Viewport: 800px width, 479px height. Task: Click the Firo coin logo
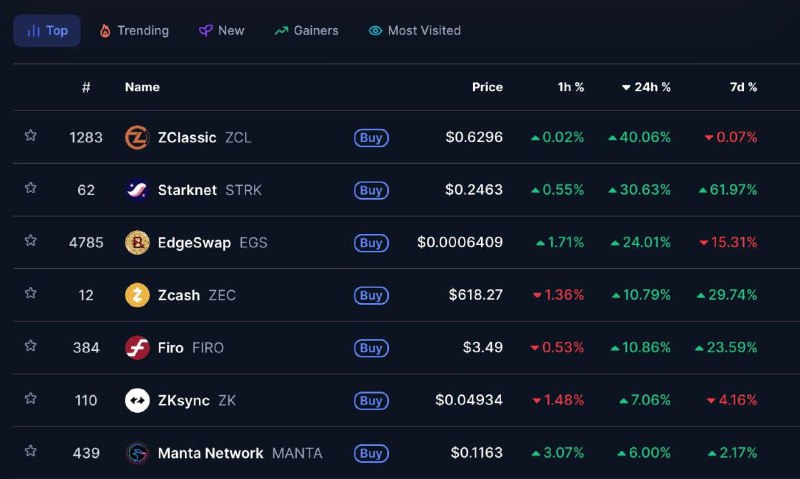(x=137, y=348)
